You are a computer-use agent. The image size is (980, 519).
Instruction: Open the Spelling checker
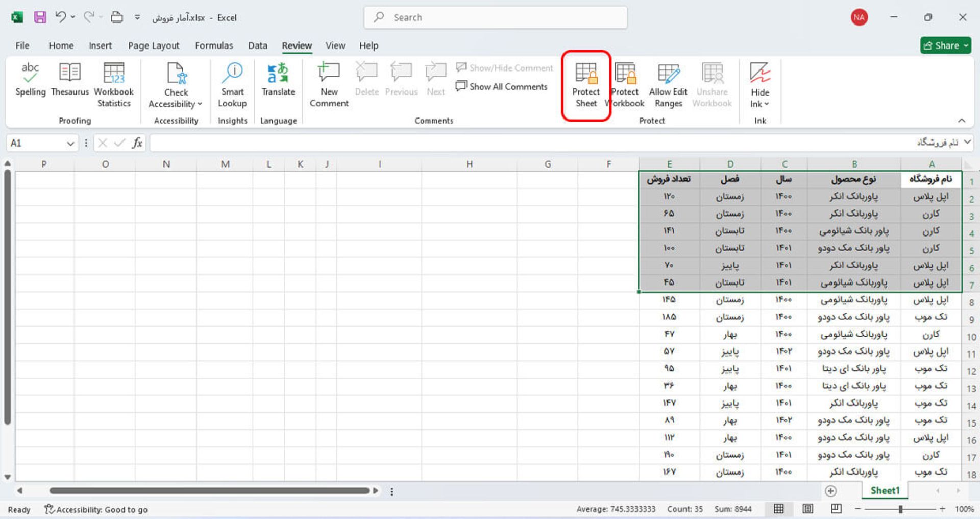point(30,80)
